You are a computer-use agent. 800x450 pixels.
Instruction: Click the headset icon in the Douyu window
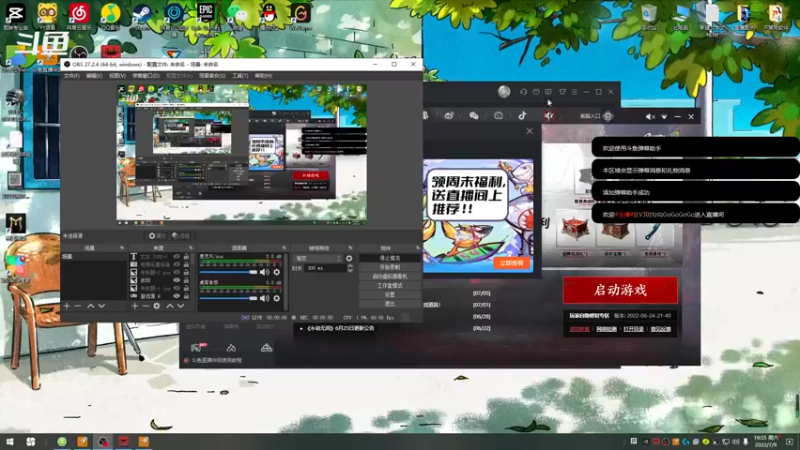[x=523, y=92]
